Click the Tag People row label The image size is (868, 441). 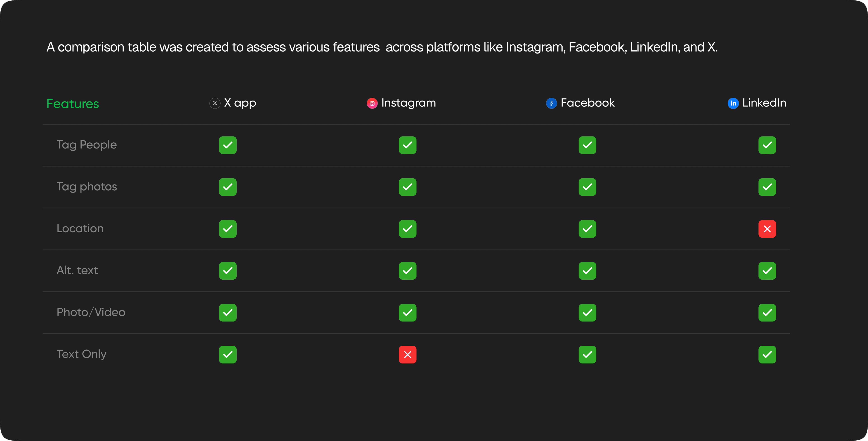[87, 145]
